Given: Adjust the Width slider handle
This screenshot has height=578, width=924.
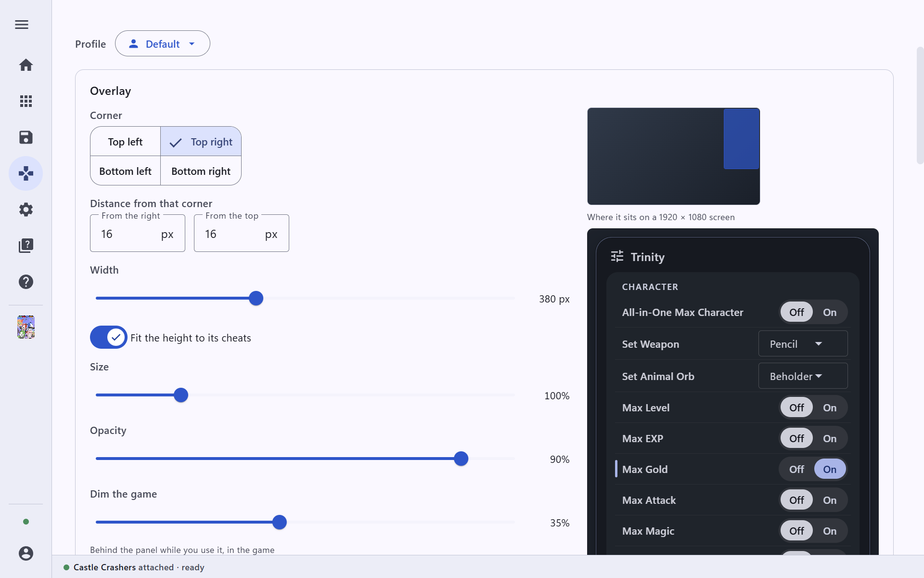Looking at the screenshot, I should [256, 298].
